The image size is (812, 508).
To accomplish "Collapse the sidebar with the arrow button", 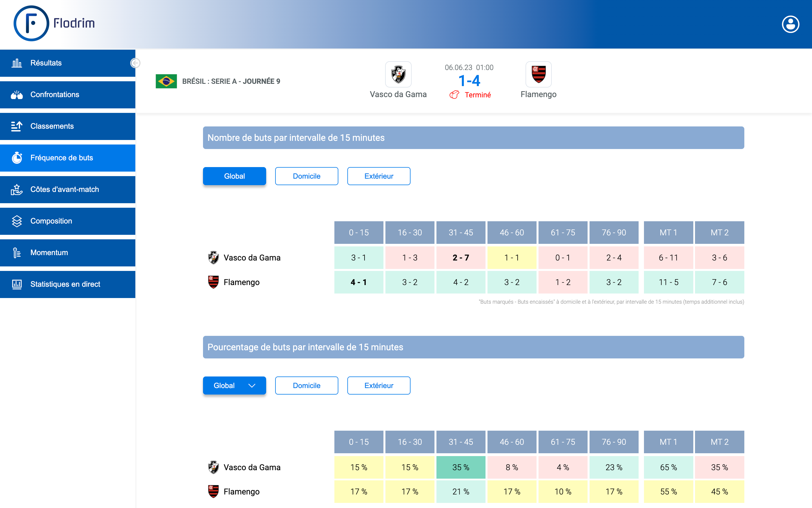I will click(x=135, y=63).
